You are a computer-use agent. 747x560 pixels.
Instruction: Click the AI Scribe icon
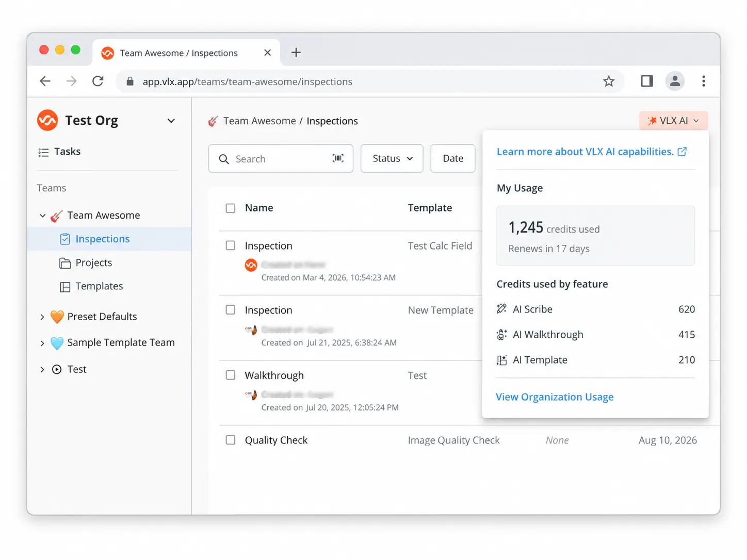click(x=501, y=309)
